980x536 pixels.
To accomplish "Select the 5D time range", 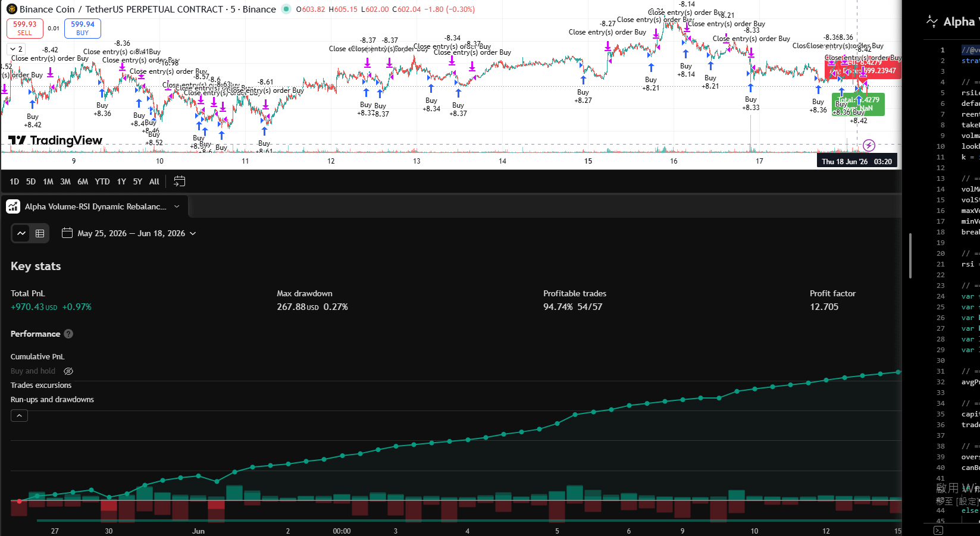I will [31, 181].
